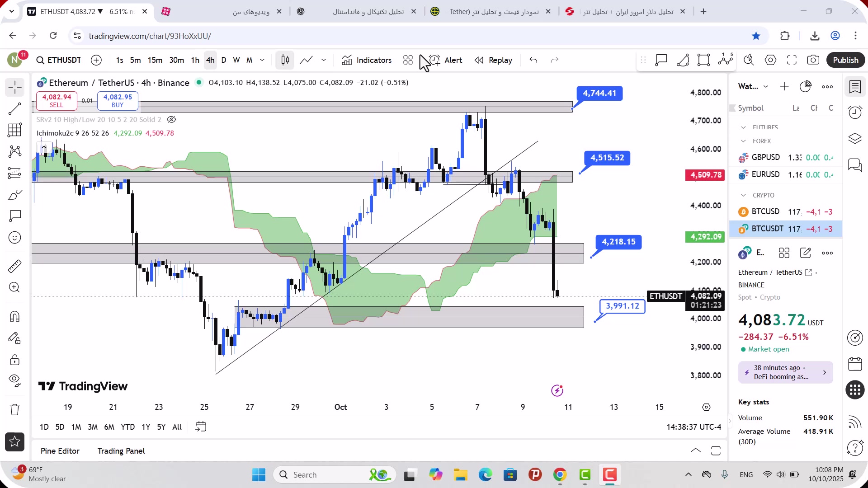Select the Daily timeframe D

point(224,60)
